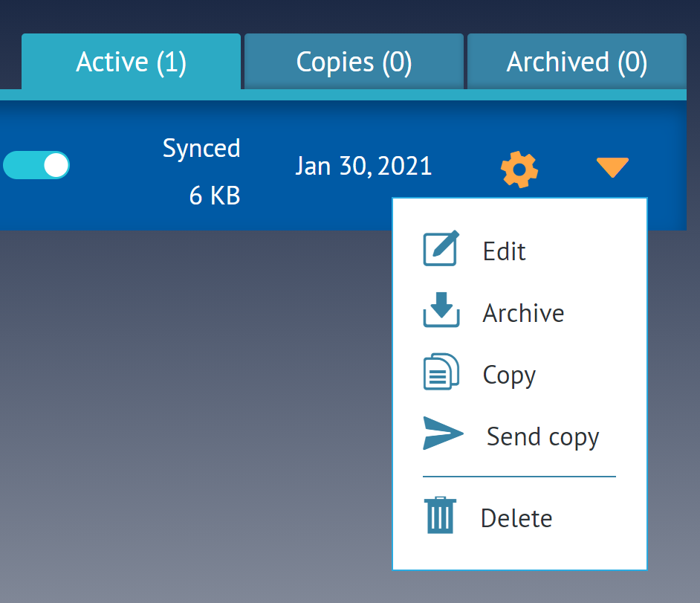The image size is (700, 603).
Task: Click the pencil Edit icon
Action: pyautogui.click(x=441, y=248)
